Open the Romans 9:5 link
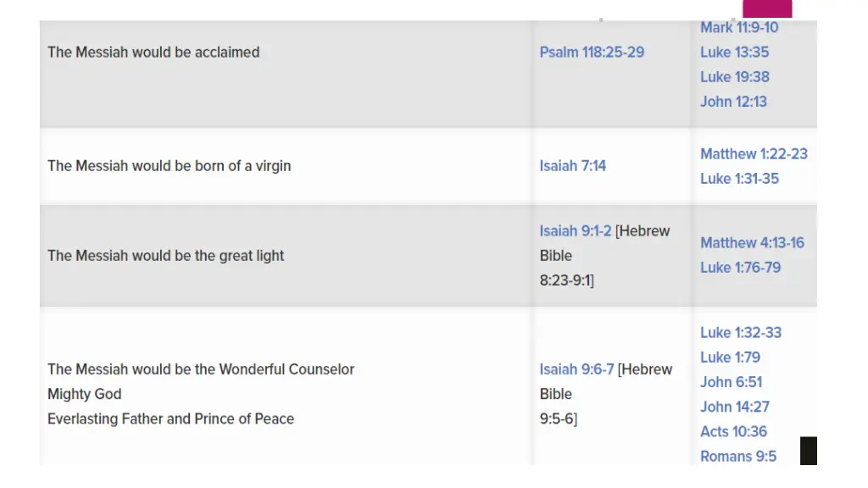The height and width of the screenshot is (488, 868). coord(738,457)
